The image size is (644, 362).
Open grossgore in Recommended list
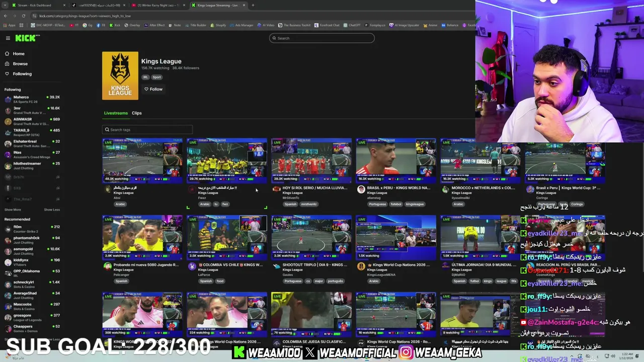coord(31,317)
